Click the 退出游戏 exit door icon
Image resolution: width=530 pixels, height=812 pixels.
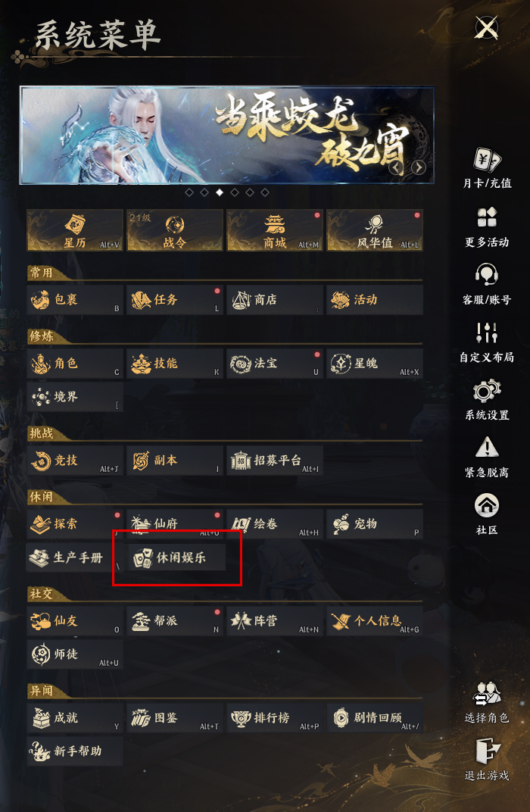click(x=487, y=751)
